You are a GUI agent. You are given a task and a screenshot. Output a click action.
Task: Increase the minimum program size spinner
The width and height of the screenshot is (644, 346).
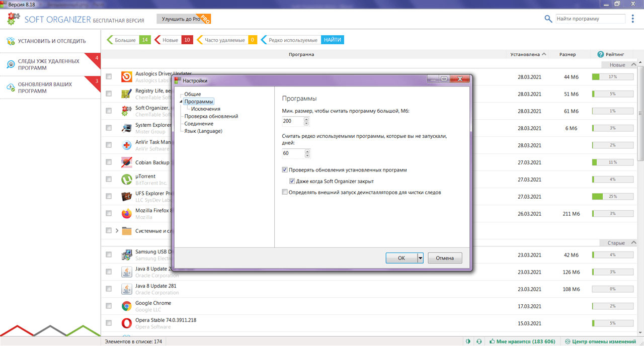tap(306, 119)
